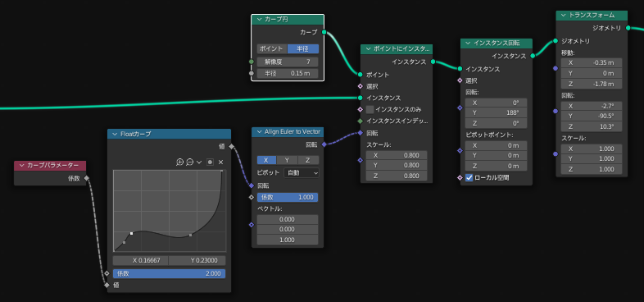Zoom out on the Float curve graph
Image resolution: width=644 pixels, height=302 pixels.
189,162
